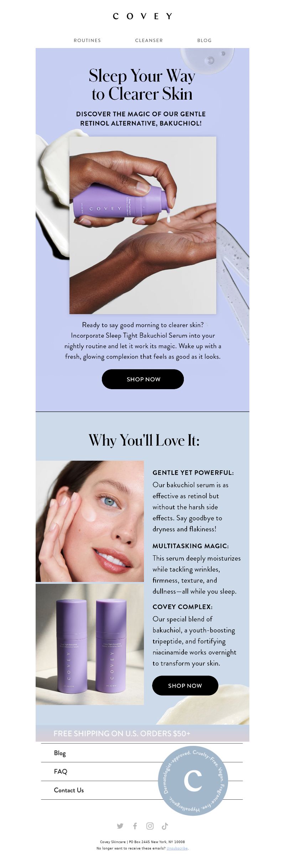Open the FAQ footer link

pos(60,772)
